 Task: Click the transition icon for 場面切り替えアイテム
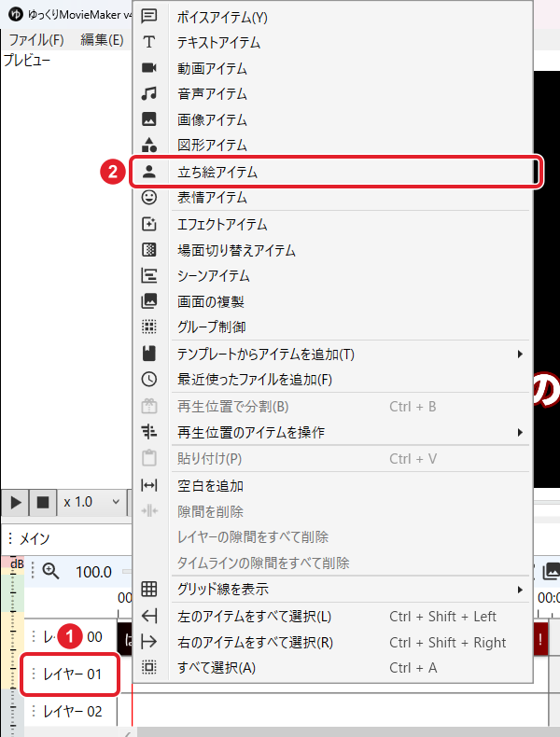[149, 250]
